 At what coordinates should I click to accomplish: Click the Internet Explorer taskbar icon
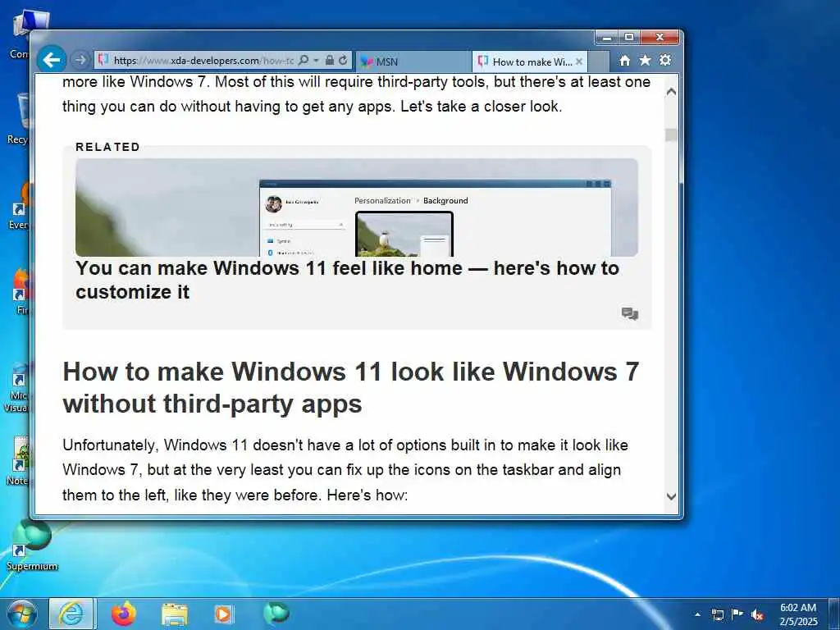(x=71, y=614)
